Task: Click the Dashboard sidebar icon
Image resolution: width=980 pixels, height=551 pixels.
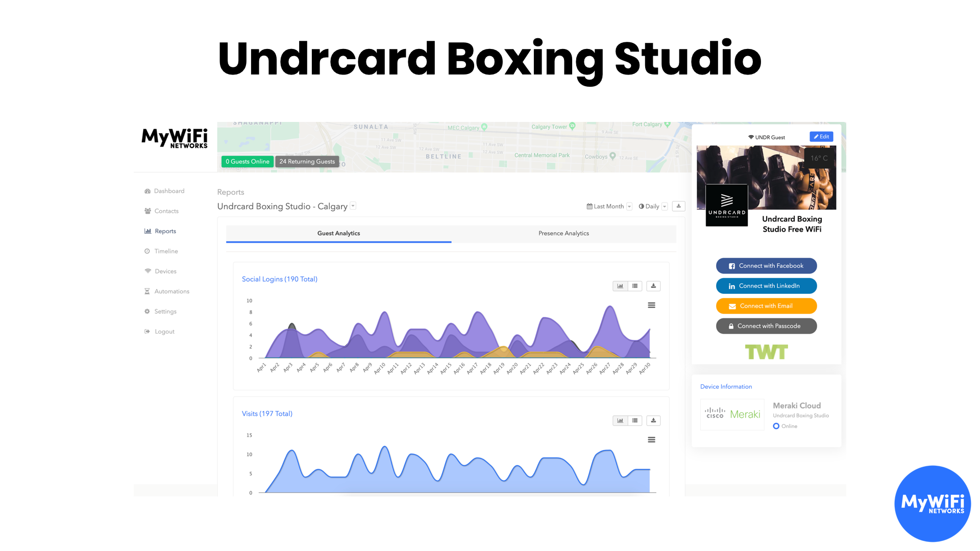Action: point(148,191)
